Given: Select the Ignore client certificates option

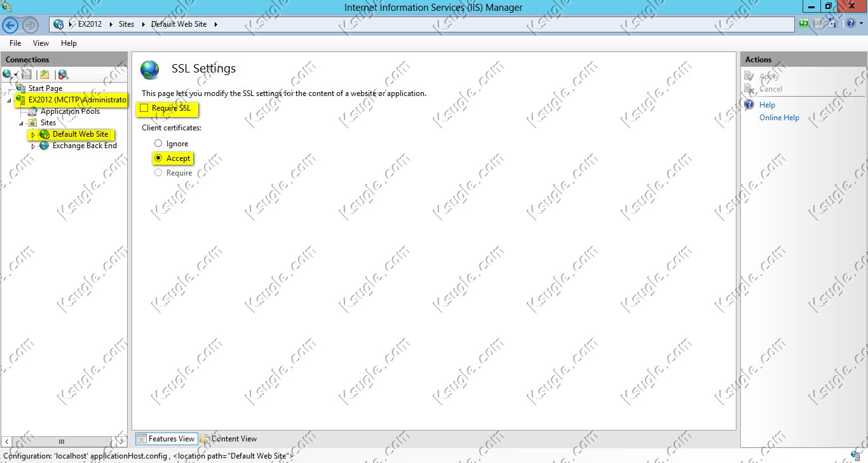Looking at the screenshot, I should [x=158, y=144].
